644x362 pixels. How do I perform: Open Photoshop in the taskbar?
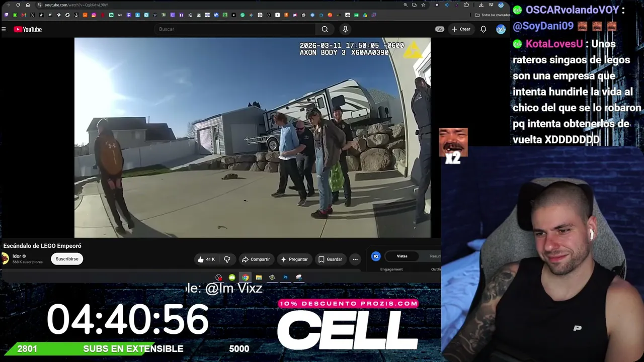click(285, 278)
